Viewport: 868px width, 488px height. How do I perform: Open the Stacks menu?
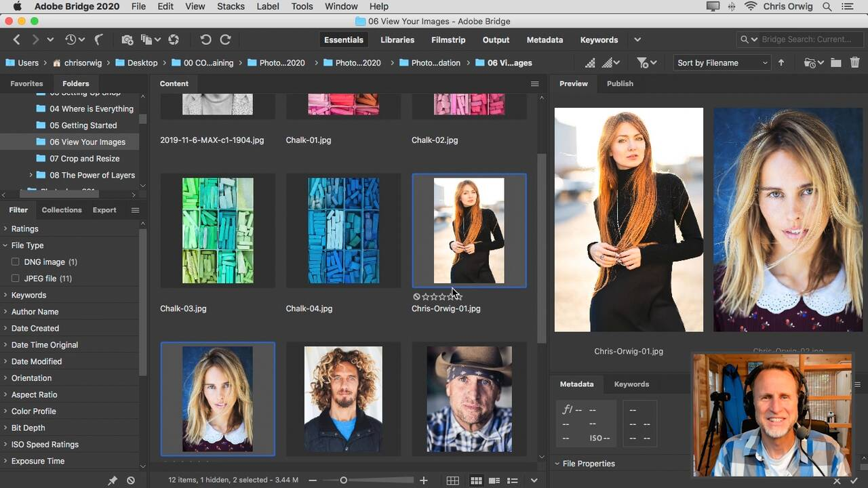click(231, 6)
